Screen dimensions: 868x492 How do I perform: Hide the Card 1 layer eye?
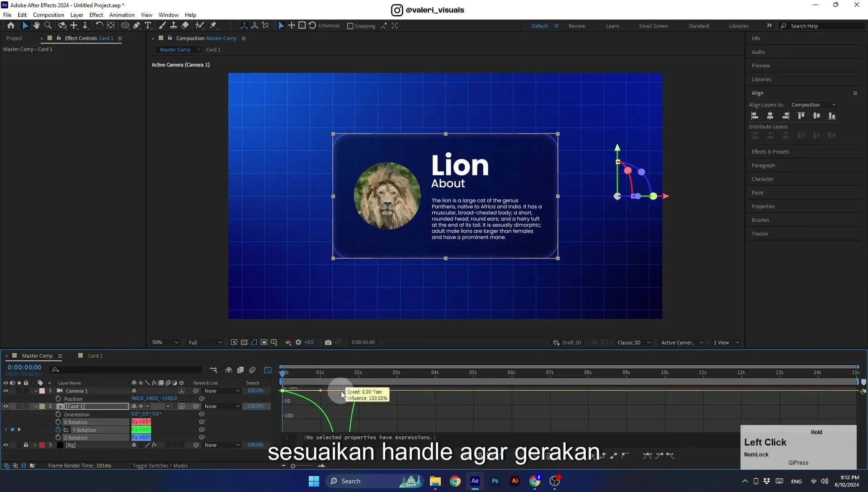(x=6, y=407)
